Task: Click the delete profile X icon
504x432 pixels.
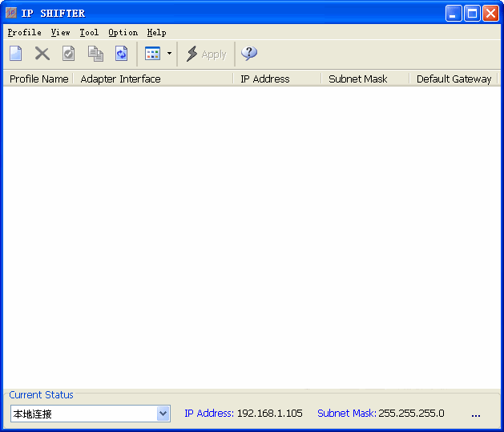Action: pyautogui.click(x=42, y=54)
